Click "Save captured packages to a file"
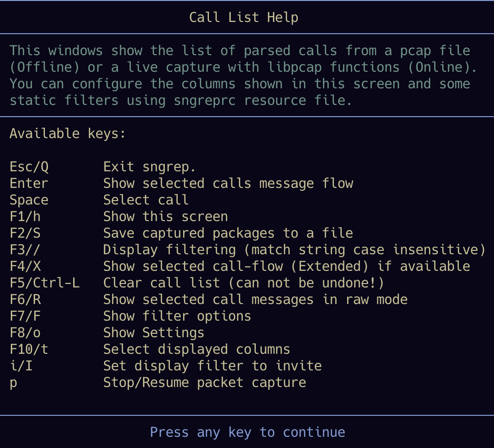 228,233
